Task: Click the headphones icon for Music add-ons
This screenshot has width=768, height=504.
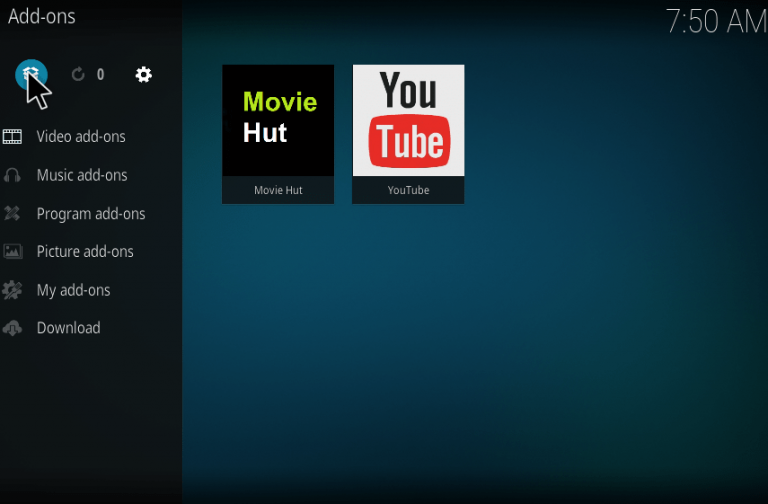Action: coord(12,175)
